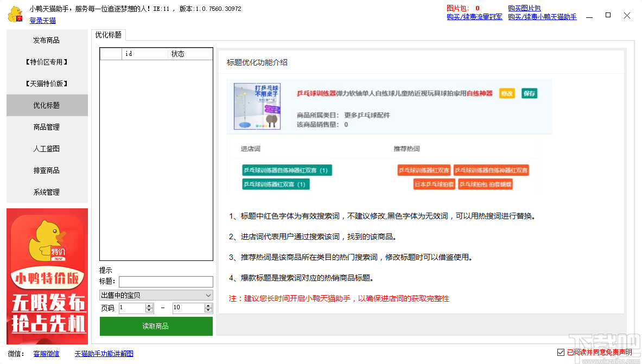Click 乒乓球训练器自练神器红双喜 (1) green tag
This screenshot has width=642, height=364.
tap(287, 170)
